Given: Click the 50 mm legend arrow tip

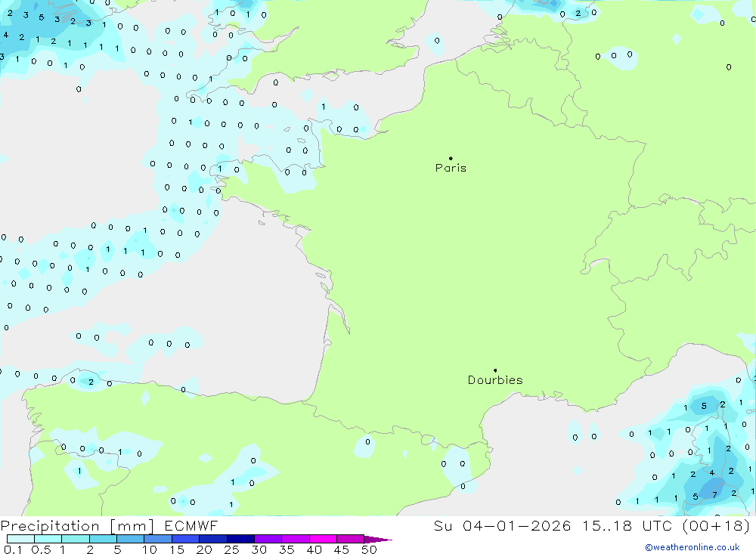Looking at the screenshot, I should 377,539.
